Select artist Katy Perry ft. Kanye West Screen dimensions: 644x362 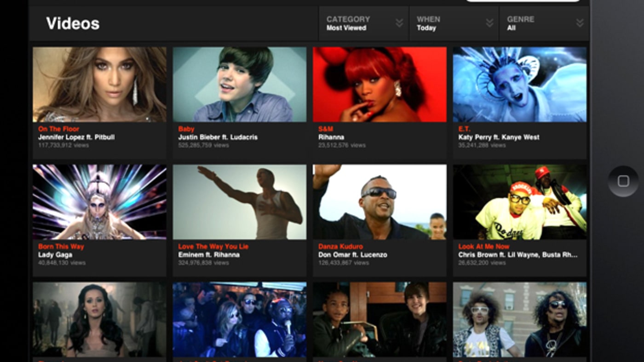499,137
